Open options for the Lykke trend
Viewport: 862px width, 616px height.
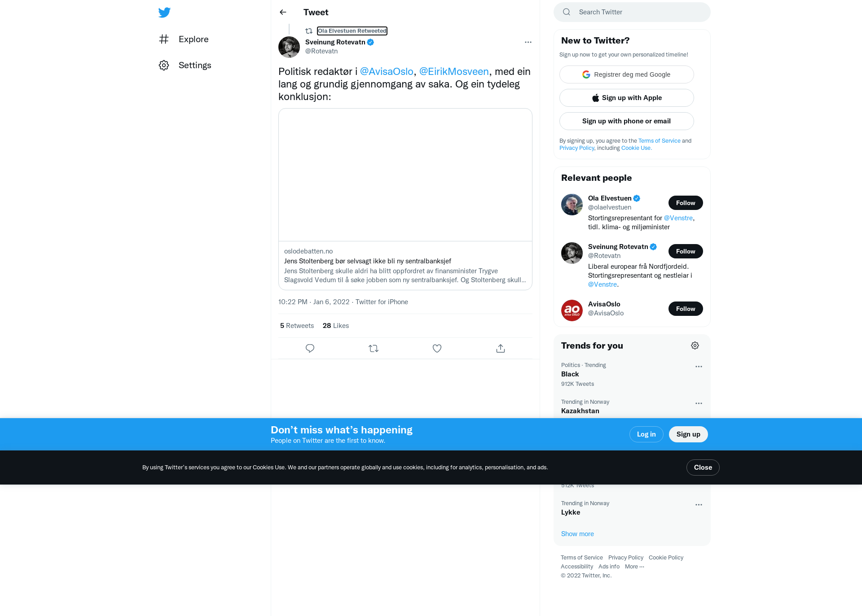tap(699, 505)
